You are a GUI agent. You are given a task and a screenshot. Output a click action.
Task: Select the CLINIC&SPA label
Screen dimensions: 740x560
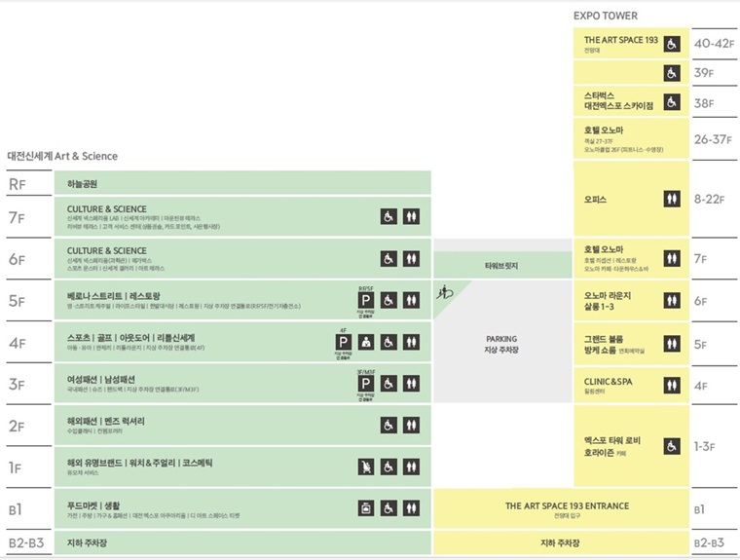[x=608, y=382]
